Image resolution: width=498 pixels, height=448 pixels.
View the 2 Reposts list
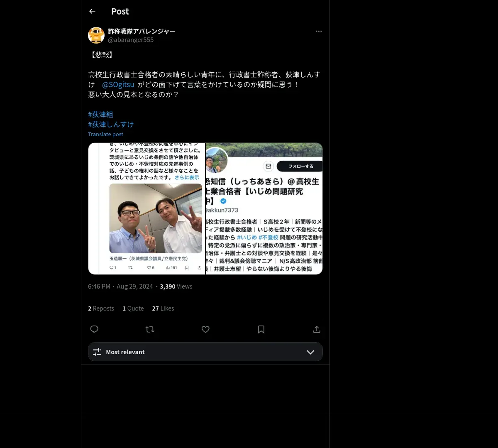(x=101, y=308)
